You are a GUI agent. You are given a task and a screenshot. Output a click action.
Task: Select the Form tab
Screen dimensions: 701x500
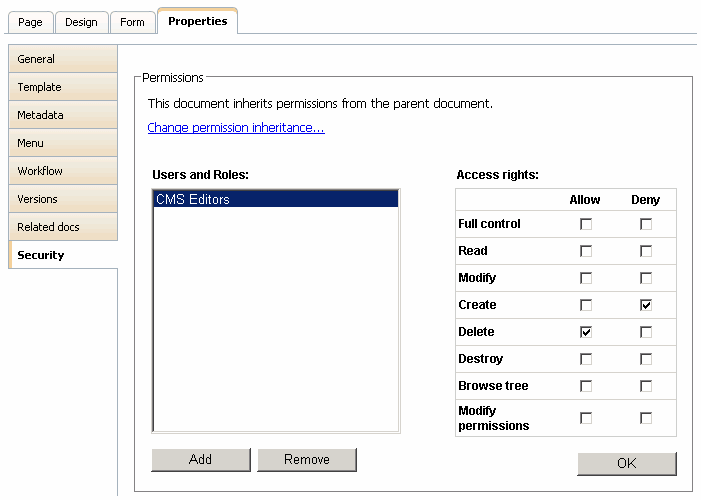132,22
